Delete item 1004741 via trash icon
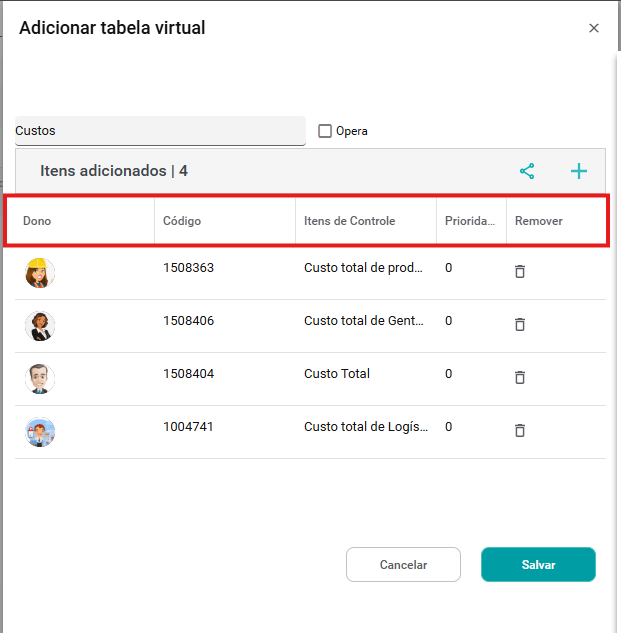Image resolution: width=621 pixels, height=633 pixels. click(x=520, y=430)
